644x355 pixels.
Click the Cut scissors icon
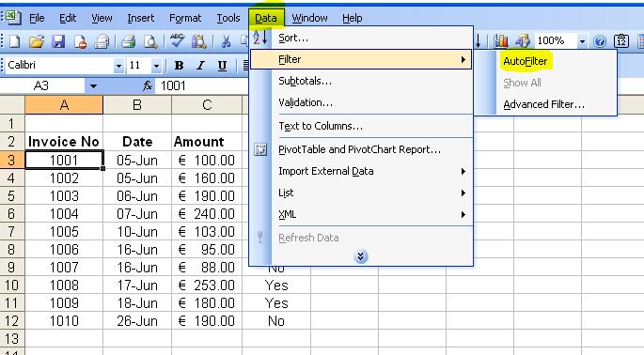click(x=226, y=41)
